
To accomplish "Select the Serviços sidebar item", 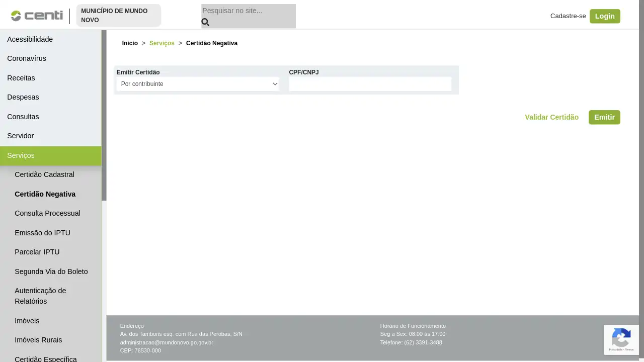I will (21, 155).
